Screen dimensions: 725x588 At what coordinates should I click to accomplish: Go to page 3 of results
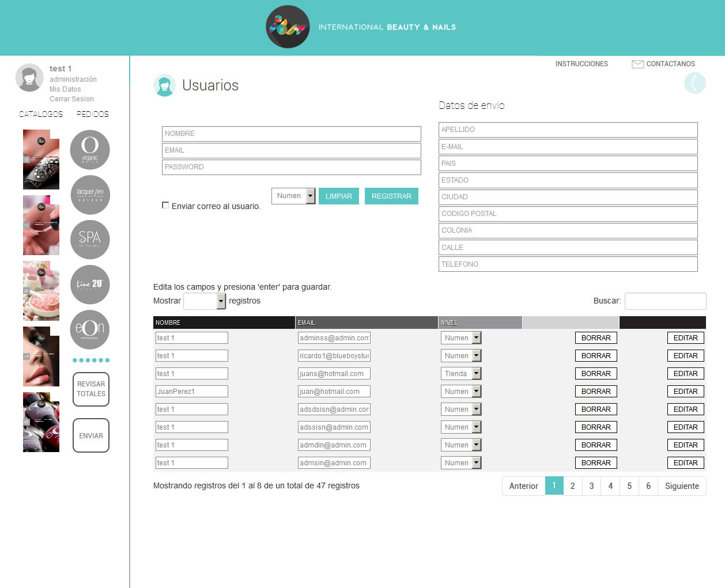pyautogui.click(x=591, y=486)
